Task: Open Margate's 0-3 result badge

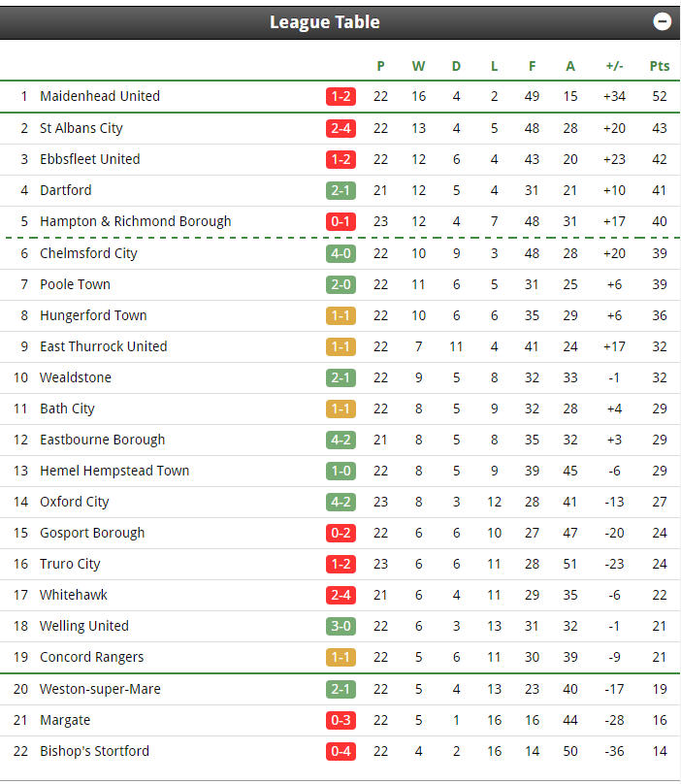Action: point(340,720)
